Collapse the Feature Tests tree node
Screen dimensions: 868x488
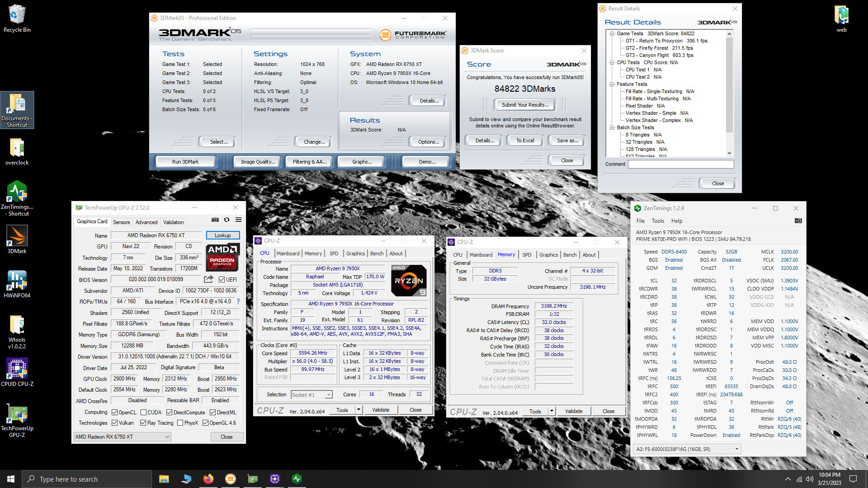coord(612,84)
